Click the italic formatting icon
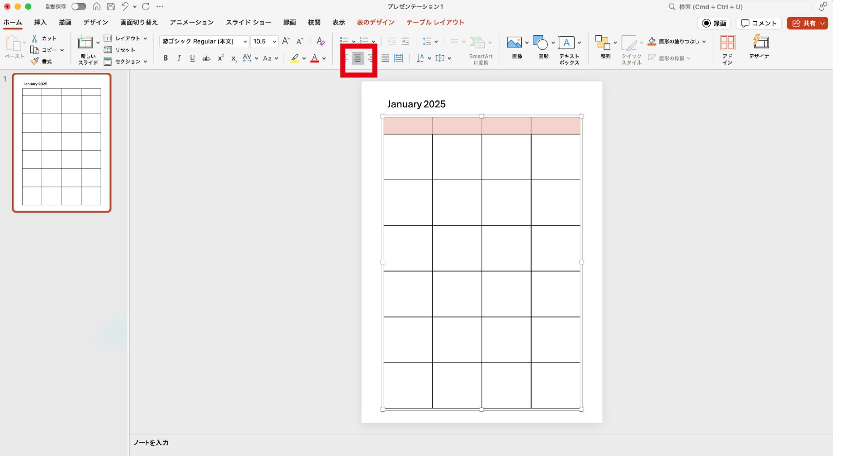Viewport: 868px width, 456px height. (x=179, y=58)
